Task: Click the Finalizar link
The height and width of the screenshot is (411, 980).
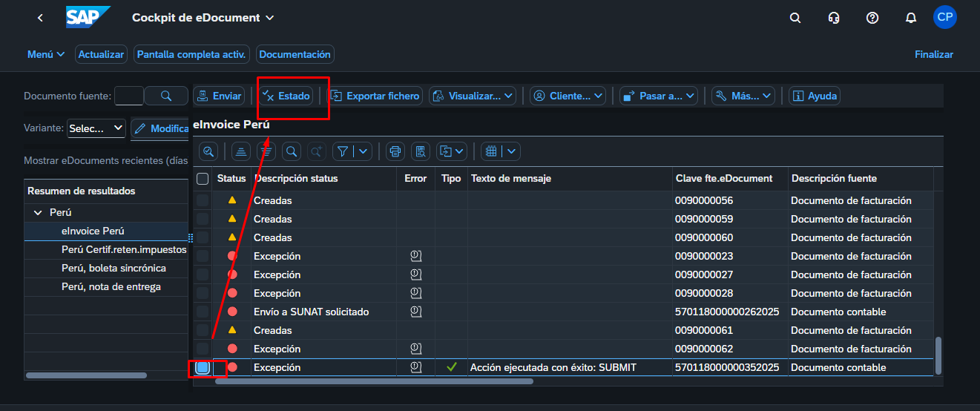Action: 933,54
